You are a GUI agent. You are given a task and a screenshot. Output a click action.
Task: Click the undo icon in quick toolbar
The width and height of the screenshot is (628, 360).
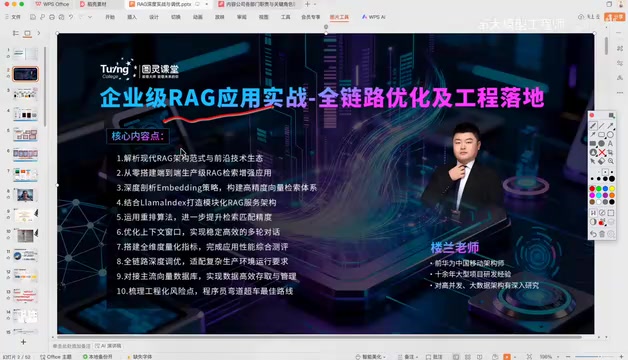pyautogui.click(x=71, y=17)
